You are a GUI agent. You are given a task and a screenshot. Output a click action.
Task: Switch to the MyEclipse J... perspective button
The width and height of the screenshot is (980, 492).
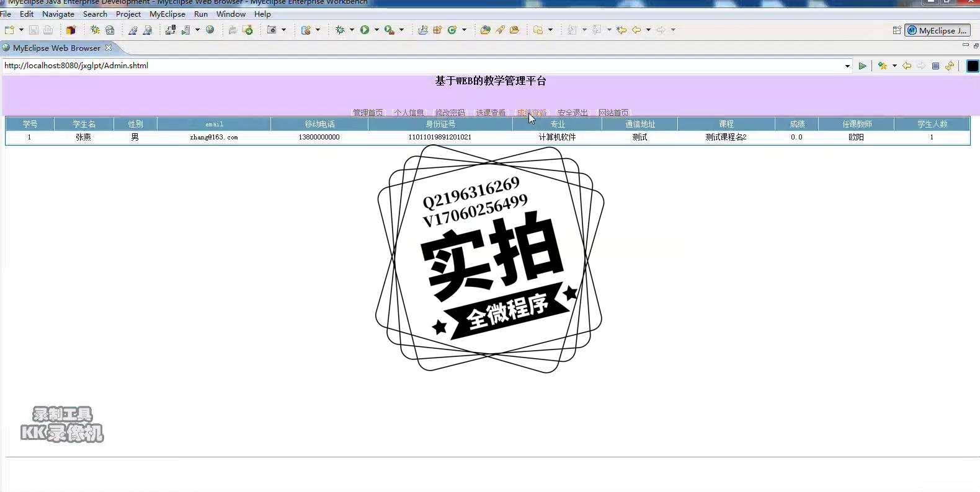click(938, 30)
